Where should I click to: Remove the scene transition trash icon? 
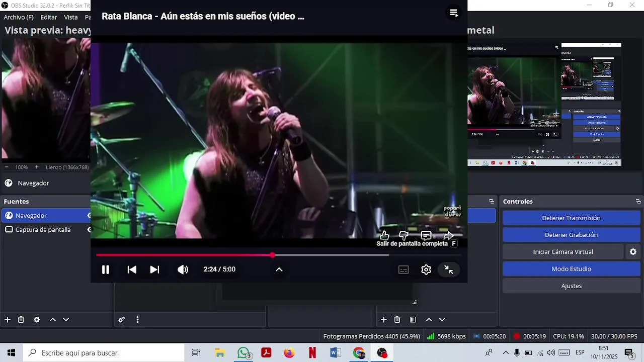pos(397,320)
